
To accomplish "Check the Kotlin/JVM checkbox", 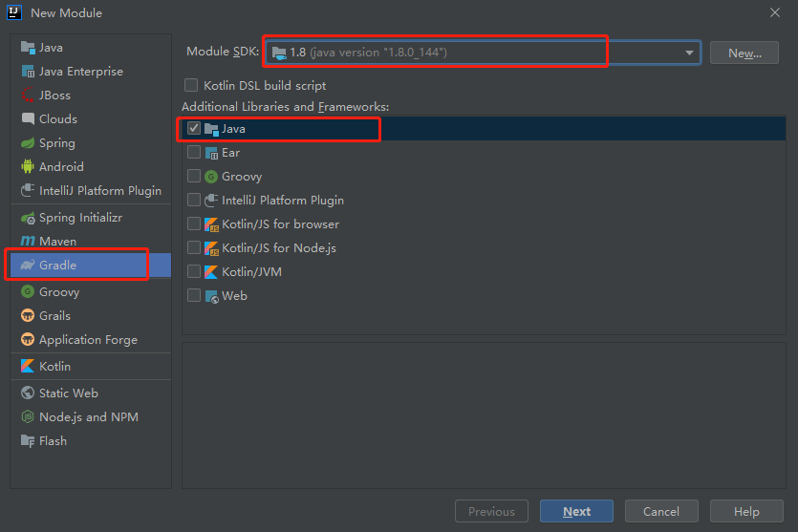I will 194,271.
